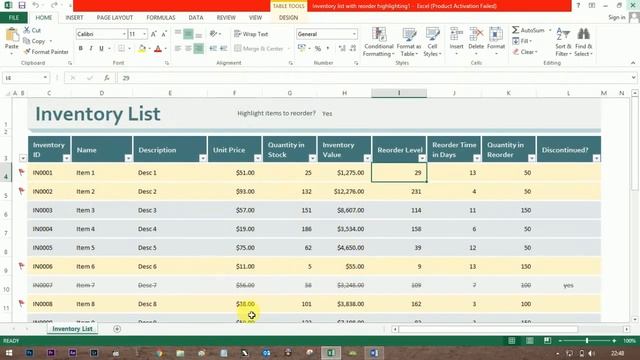Toggle Merge & Center
This screenshot has width=640, height=360.
click(x=259, y=49)
